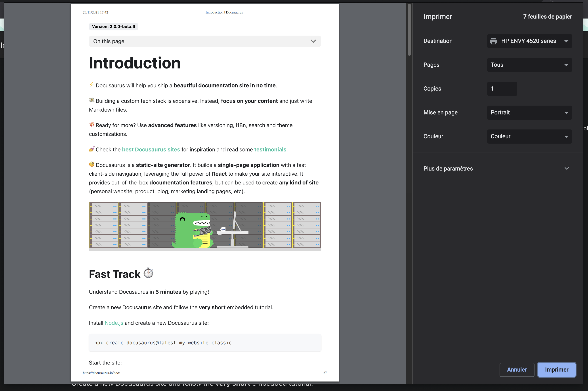Click the emoji before 'Check the best'
Image resolution: width=588 pixels, height=391 pixels.
[x=92, y=149]
